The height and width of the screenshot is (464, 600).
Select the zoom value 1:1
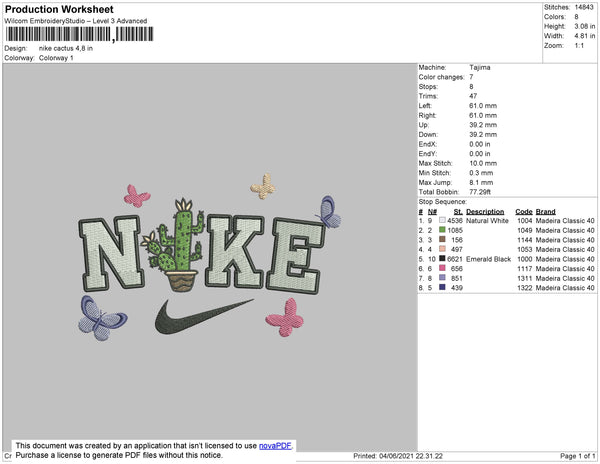coord(579,45)
